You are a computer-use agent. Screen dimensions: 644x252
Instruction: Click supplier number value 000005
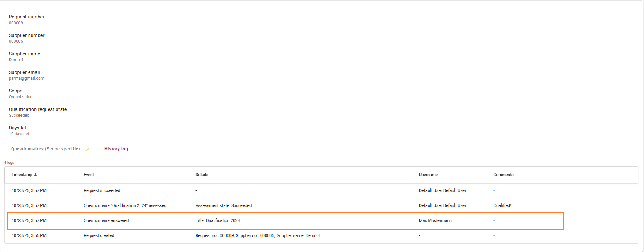16,42
